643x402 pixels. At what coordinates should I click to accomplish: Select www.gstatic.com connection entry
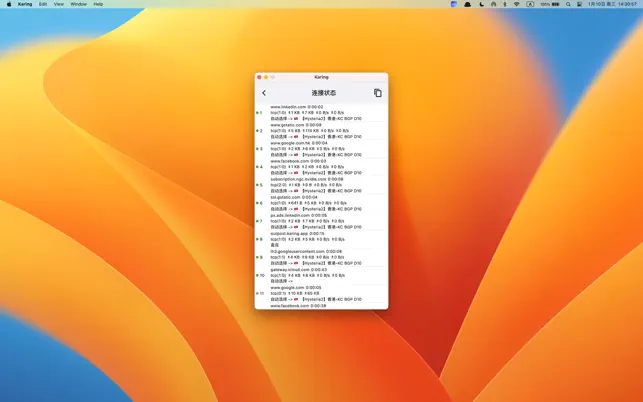tap(321, 131)
